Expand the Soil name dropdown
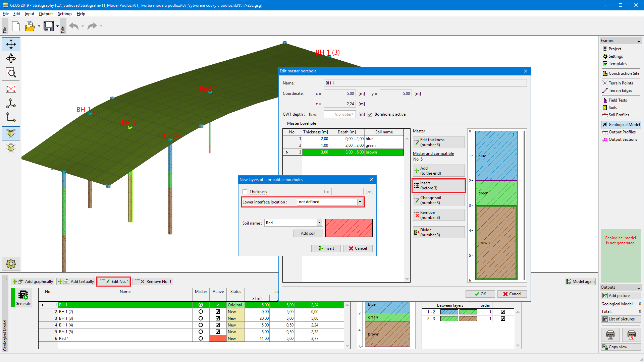 tap(319, 223)
